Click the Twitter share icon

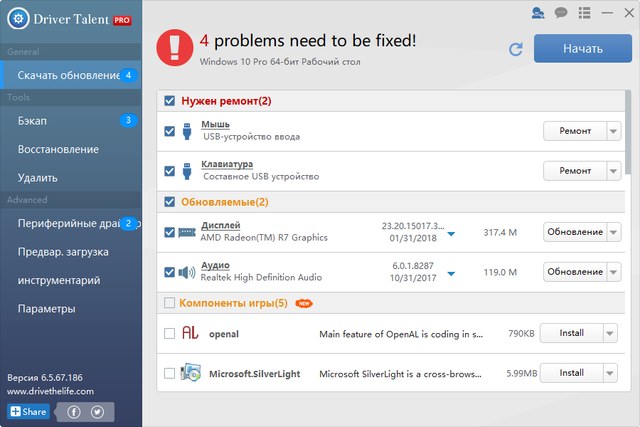point(97,411)
